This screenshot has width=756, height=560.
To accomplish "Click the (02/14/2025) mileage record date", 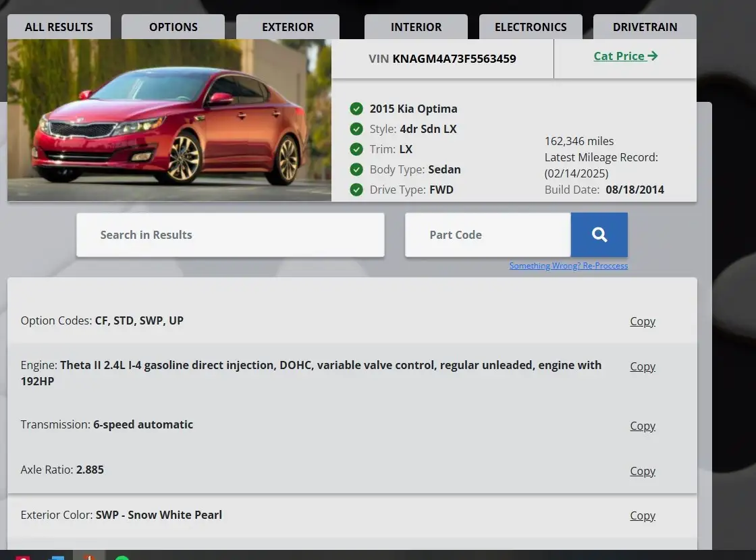I will point(576,173).
